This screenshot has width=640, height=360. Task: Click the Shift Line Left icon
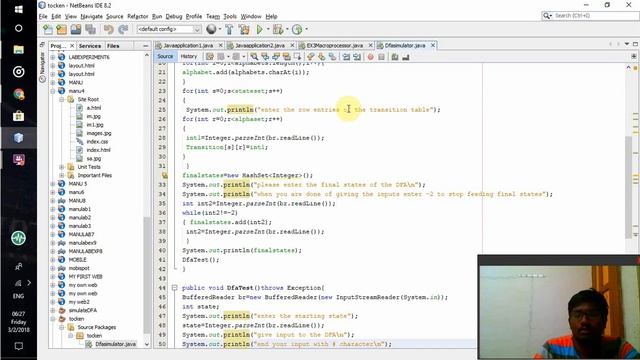[x=346, y=57]
